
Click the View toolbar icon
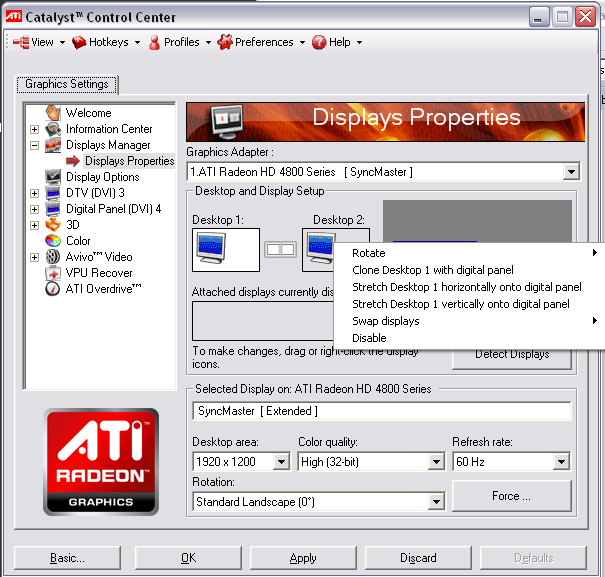pos(21,42)
